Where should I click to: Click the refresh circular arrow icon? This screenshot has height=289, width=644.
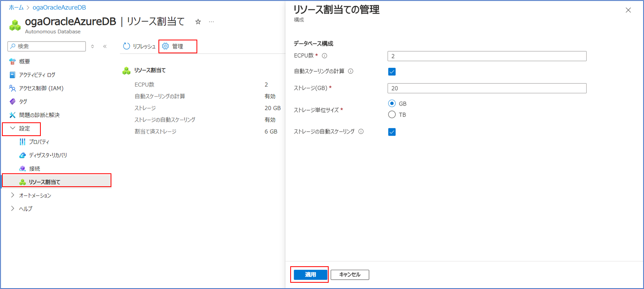(x=126, y=46)
